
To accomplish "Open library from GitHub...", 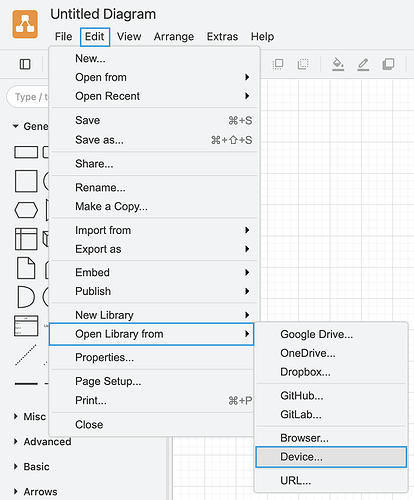I will point(331,396).
